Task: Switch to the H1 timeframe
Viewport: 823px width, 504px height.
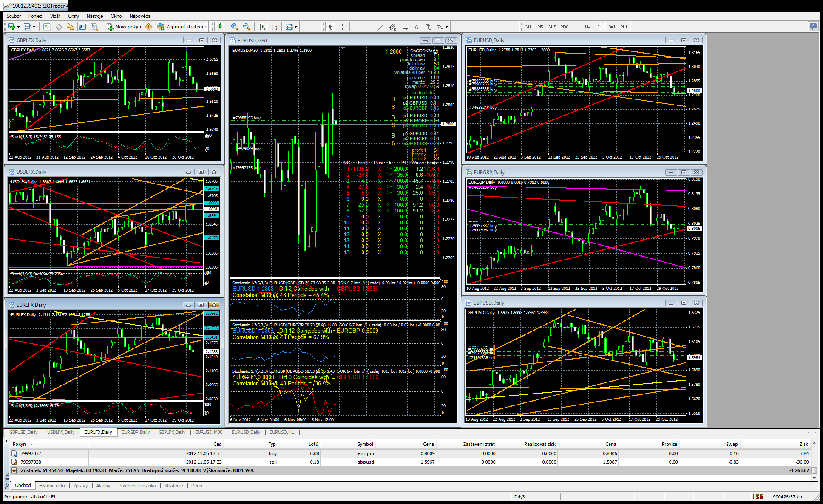Action: 576,27
